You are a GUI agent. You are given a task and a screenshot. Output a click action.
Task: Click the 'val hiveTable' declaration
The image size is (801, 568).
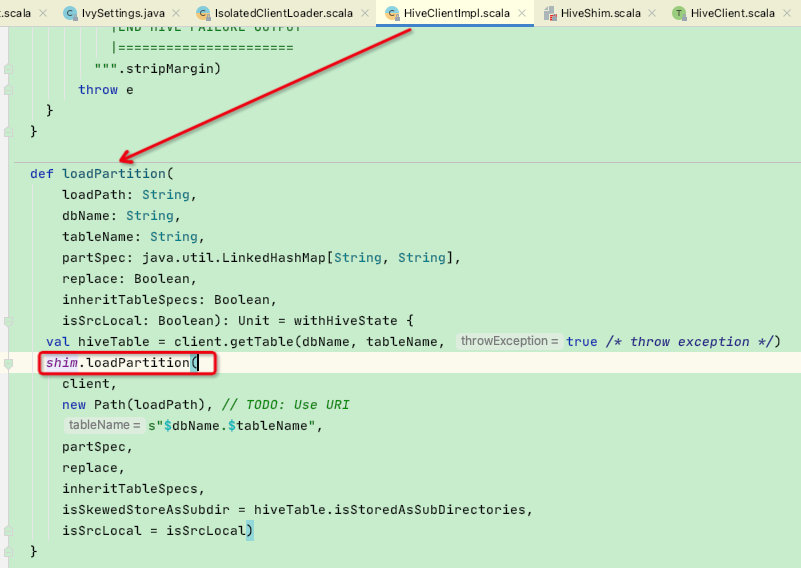98,342
